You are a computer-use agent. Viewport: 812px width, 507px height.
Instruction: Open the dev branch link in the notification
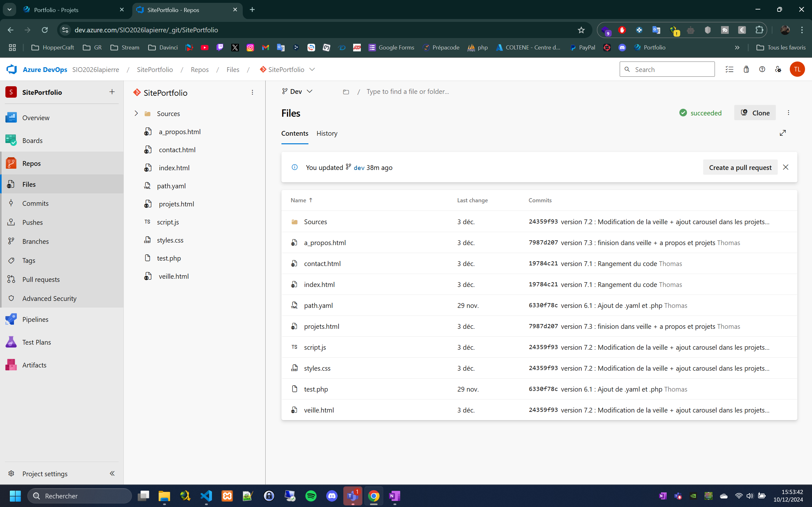[359, 167]
